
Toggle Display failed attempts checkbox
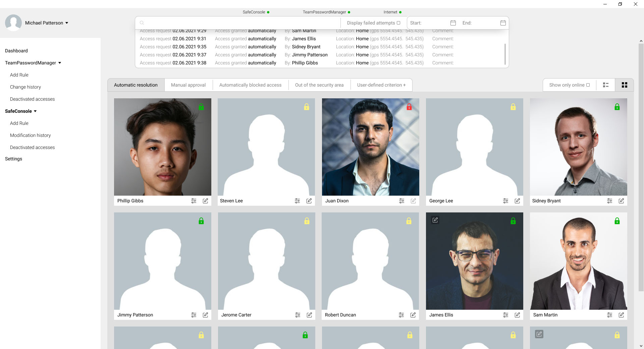click(398, 23)
